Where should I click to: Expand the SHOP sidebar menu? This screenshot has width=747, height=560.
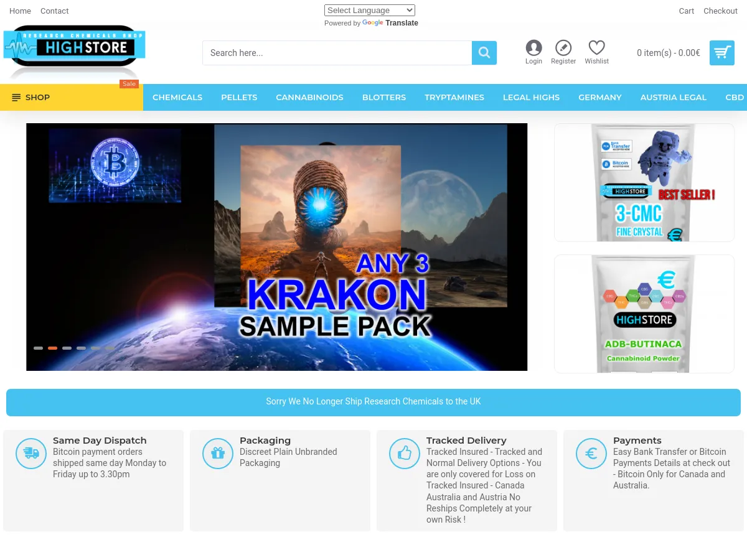31,97
